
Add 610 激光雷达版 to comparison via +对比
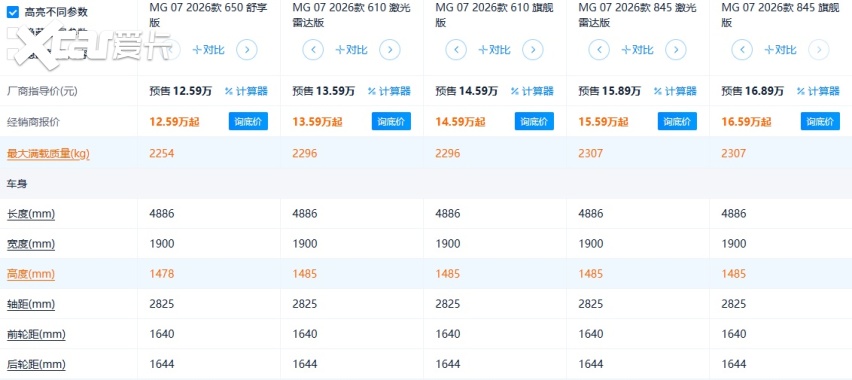(x=352, y=50)
